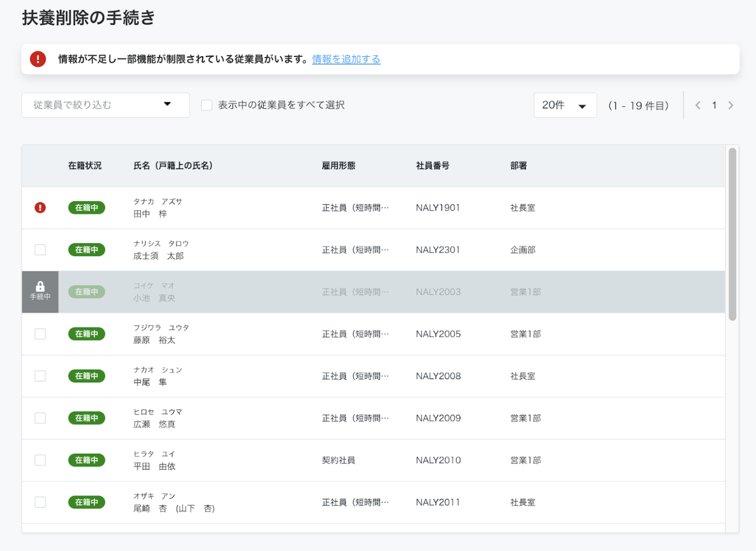This screenshot has height=551, width=756.
Task: Select the checkbox for 成士須 太郎
Action: tap(40, 250)
